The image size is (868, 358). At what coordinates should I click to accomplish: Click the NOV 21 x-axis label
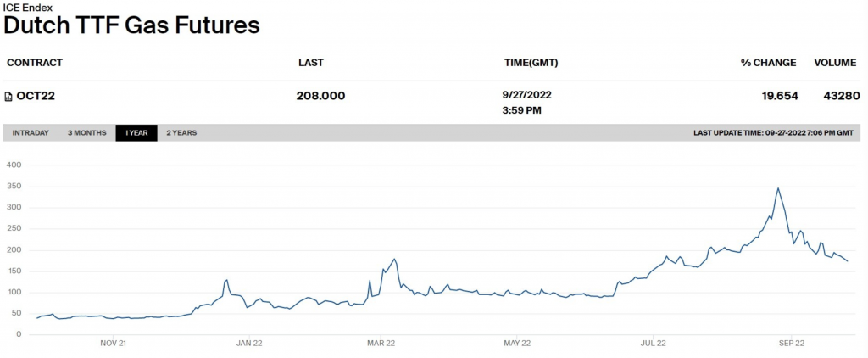114,344
